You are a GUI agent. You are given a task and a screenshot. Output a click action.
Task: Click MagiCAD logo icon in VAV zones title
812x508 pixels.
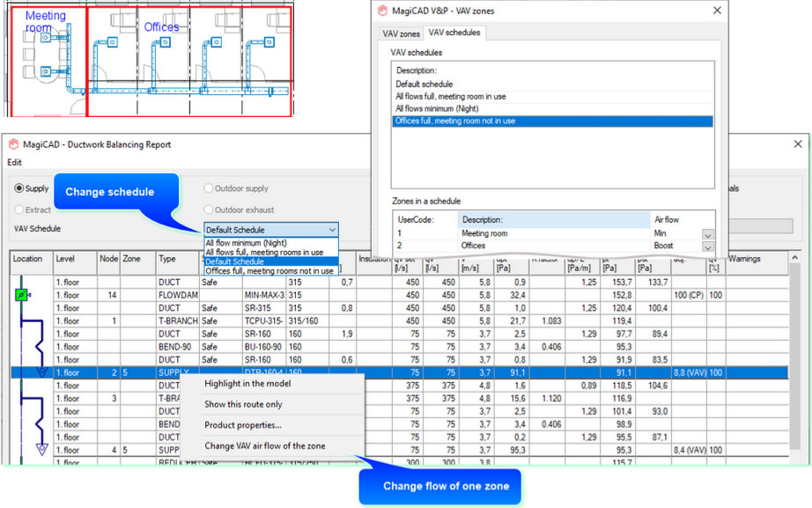tap(383, 11)
